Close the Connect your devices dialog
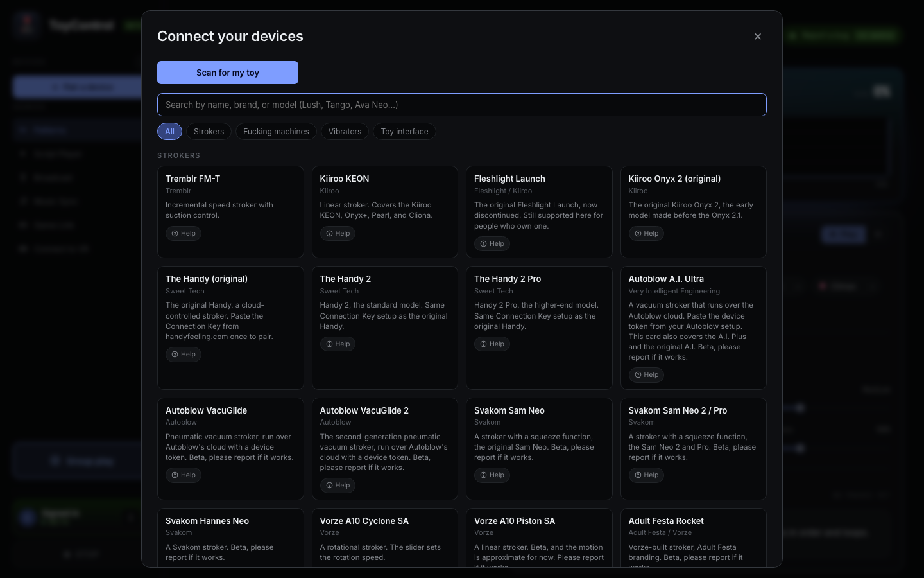 (758, 37)
